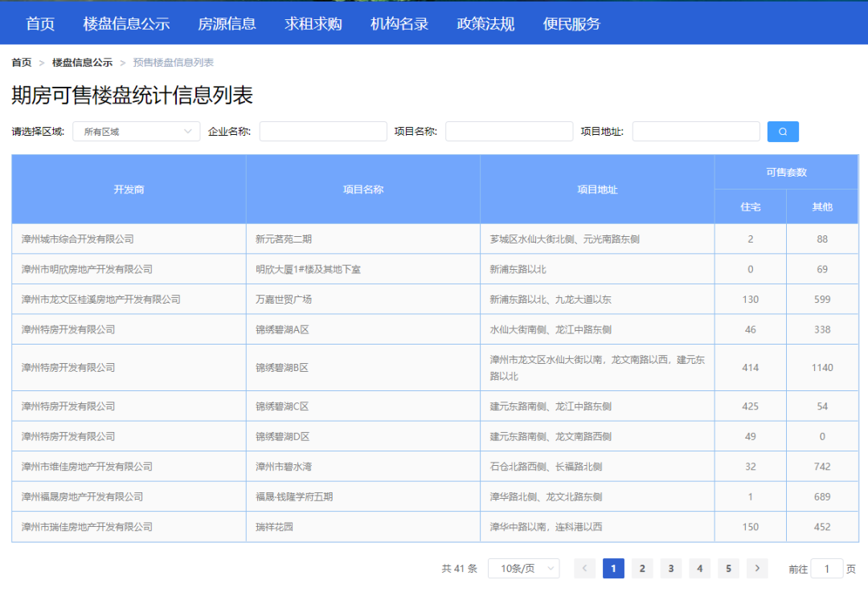The width and height of the screenshot is (868, 600).
Task: Open 政策法规 navigation item
Action: [485, 24]
